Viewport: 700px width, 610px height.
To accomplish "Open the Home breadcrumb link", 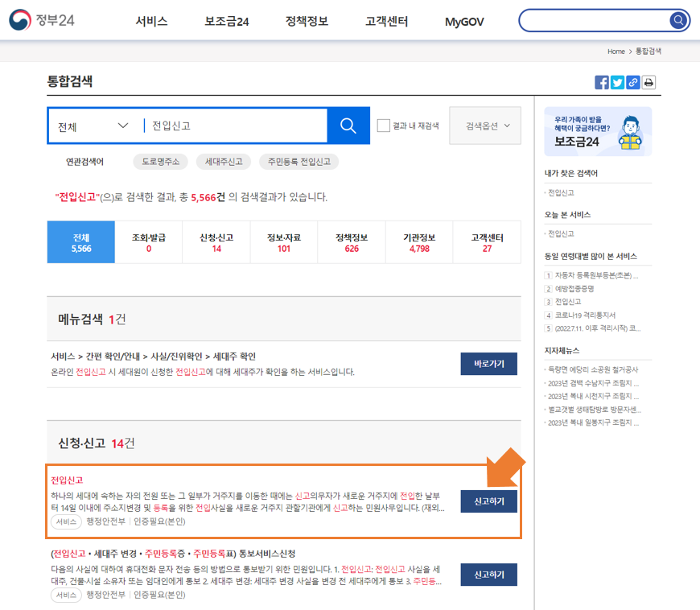I will [616, 51].
